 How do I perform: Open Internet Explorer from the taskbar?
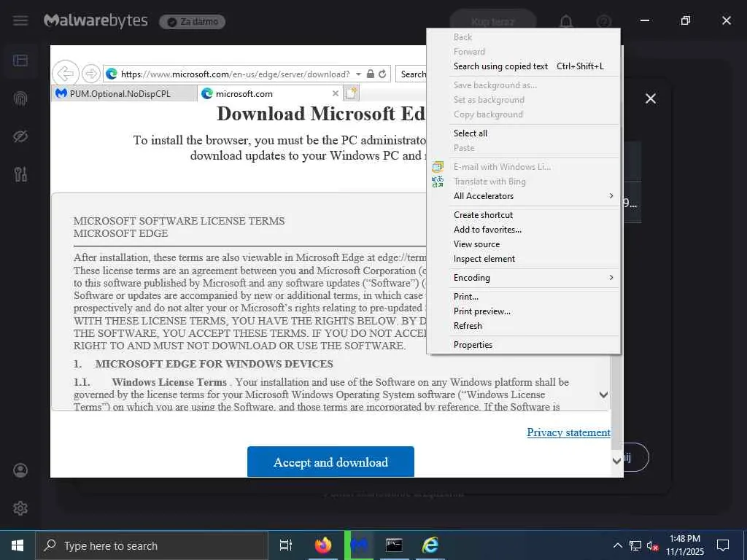(x=430, y=545)
